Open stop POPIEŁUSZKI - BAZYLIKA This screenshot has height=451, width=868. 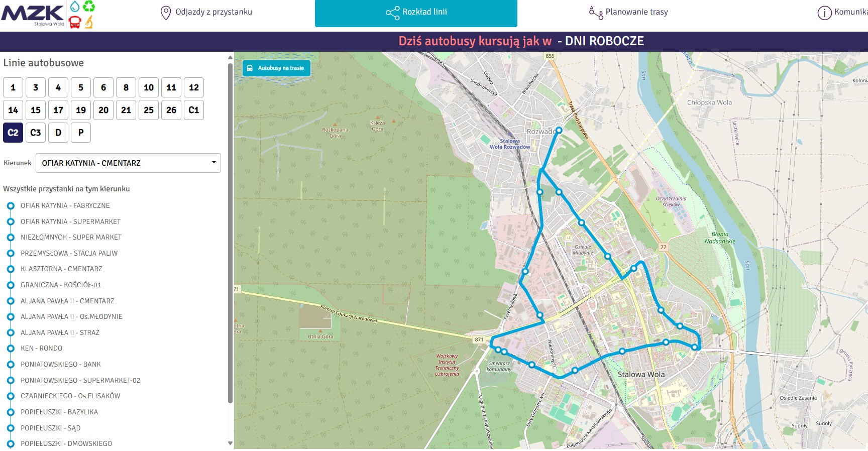59,412
